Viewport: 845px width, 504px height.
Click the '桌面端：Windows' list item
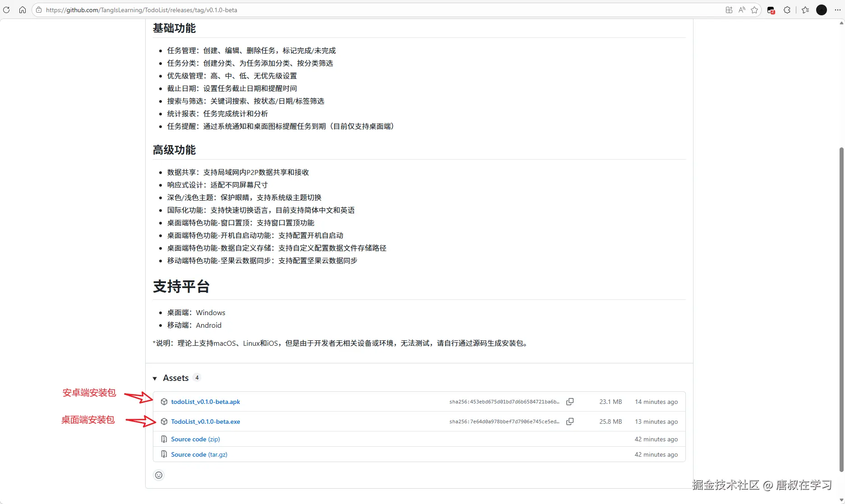[x=196, y=312]
